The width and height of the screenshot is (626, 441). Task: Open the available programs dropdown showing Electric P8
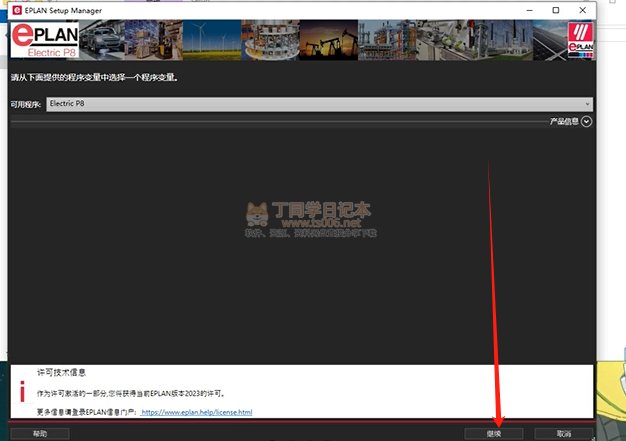319,104
